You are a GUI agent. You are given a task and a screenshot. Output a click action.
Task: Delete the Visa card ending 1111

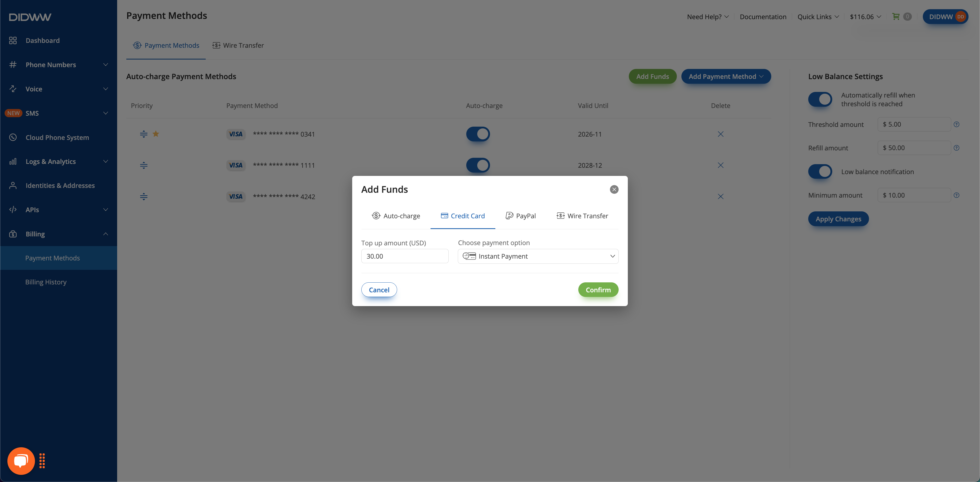pyautogui.click(x=720, y=165)
